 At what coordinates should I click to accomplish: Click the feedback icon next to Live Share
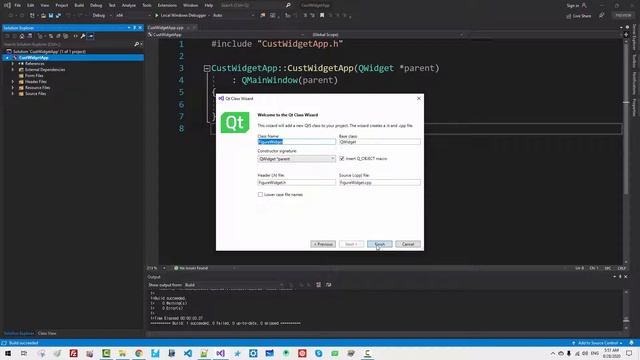602,16
